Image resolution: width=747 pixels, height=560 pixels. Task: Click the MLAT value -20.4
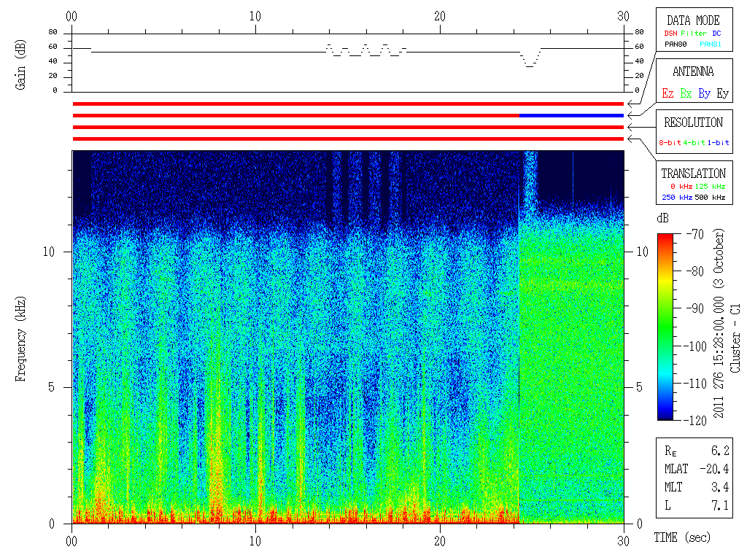[x=714, y=469]
